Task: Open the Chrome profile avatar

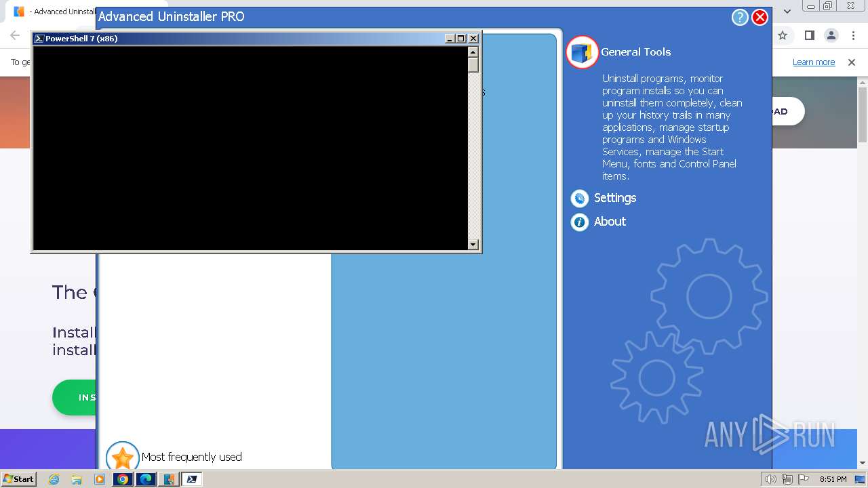Action: (831, 35)
